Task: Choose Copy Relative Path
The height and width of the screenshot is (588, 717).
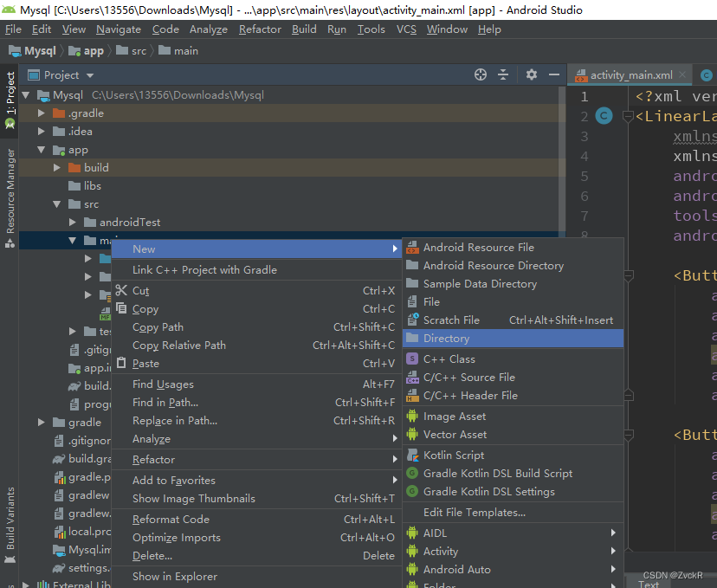Action: point(256,346)
